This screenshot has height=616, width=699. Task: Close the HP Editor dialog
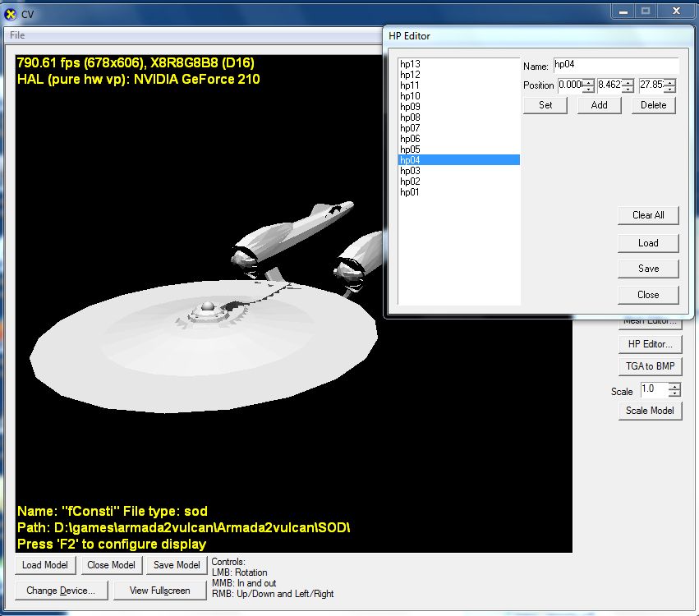648,295
